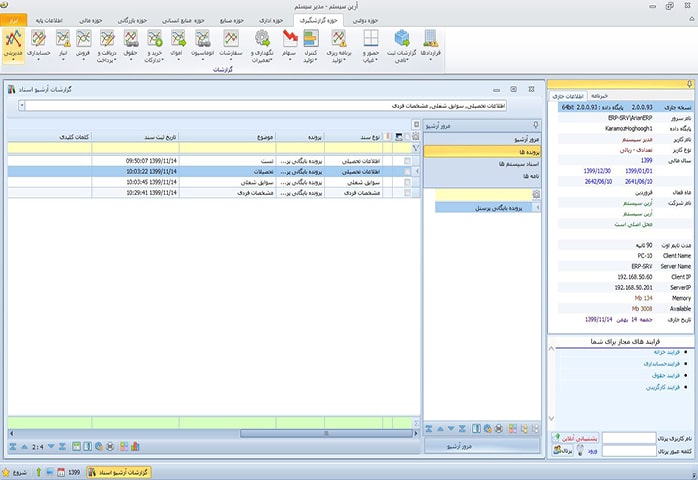Expand the پرونده بایگانی پرسنل tree node
The width and height of the screenshot is (698, 480).
tap(535, 207)
